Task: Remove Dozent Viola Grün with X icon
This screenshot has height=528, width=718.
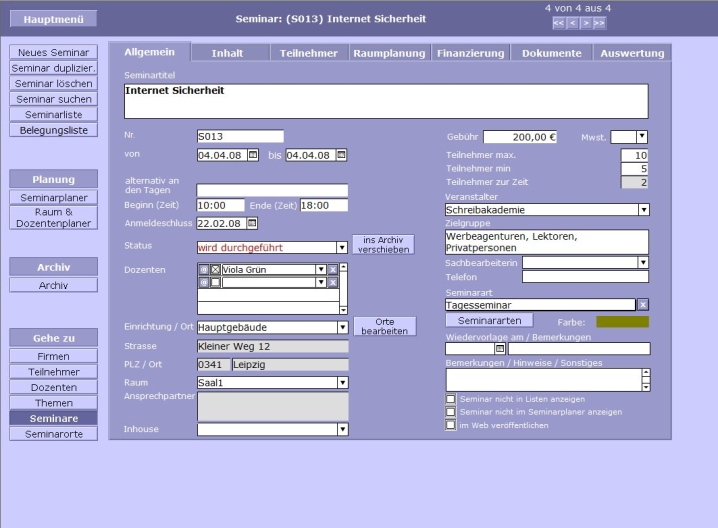Action: [x=333, y=269]
